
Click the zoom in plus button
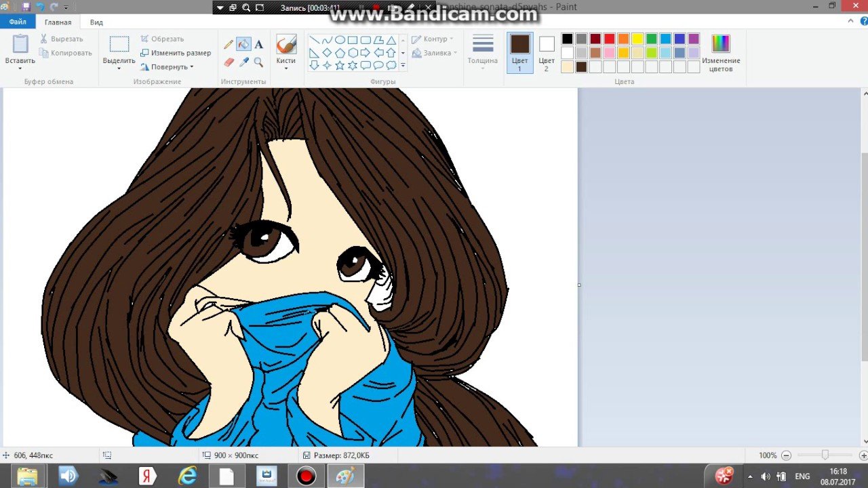(863, 455)
